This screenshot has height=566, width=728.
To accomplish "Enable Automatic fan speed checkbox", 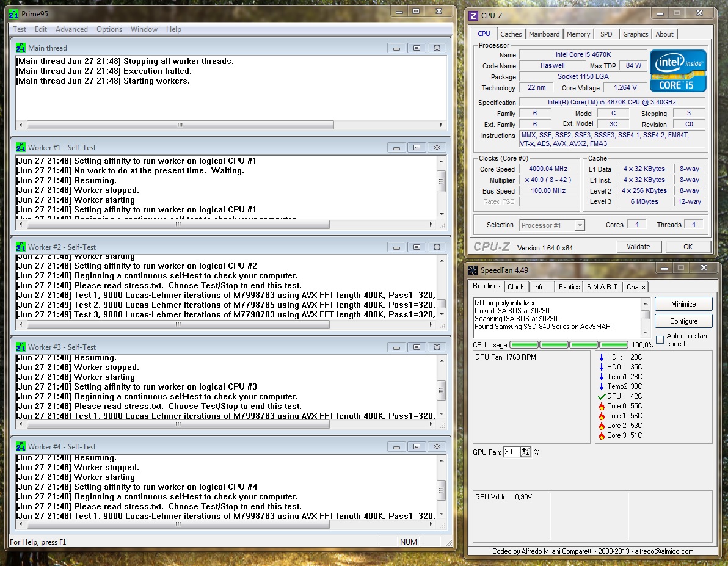I will tap(660, 340).
